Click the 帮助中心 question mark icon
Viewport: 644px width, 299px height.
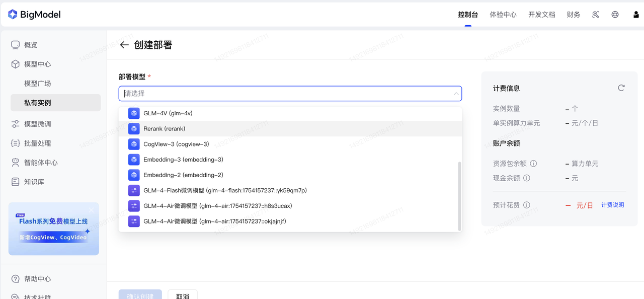[16, 279]
